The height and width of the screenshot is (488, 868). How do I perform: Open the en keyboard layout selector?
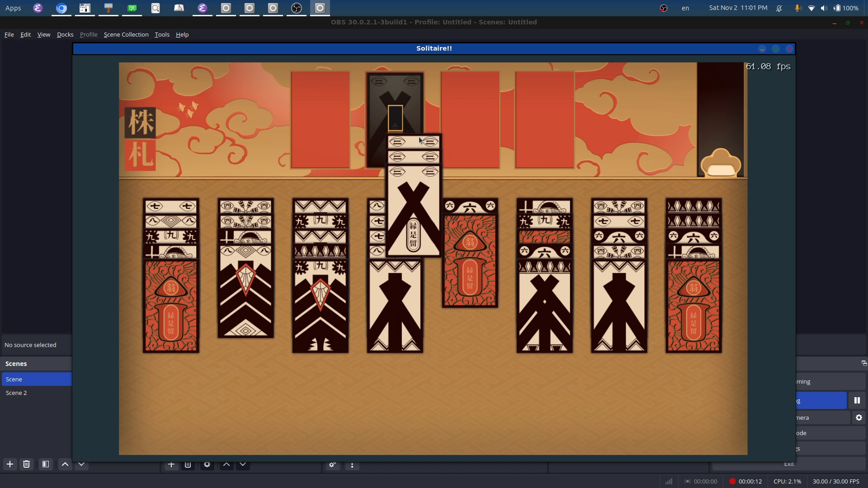[685, 8]
